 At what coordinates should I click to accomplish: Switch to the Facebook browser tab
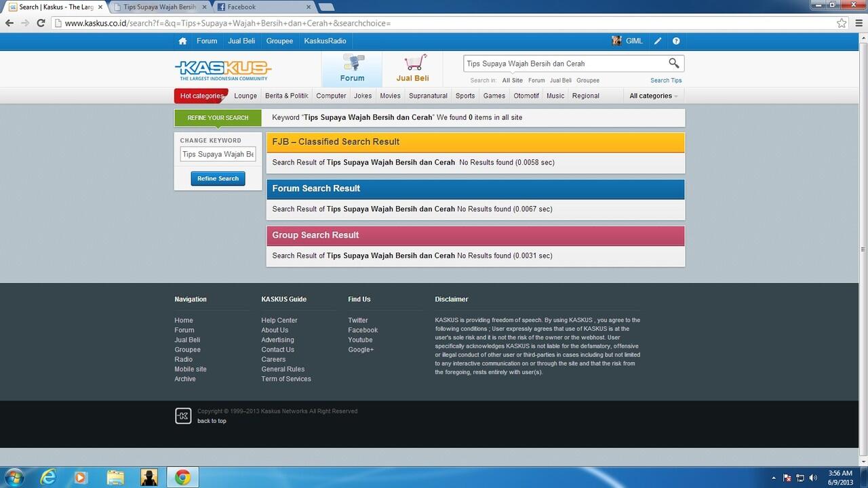[x=263, y=7]
